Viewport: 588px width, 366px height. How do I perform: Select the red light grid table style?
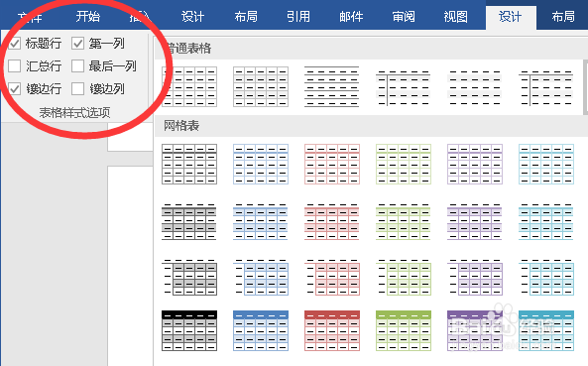pos(332,164)
